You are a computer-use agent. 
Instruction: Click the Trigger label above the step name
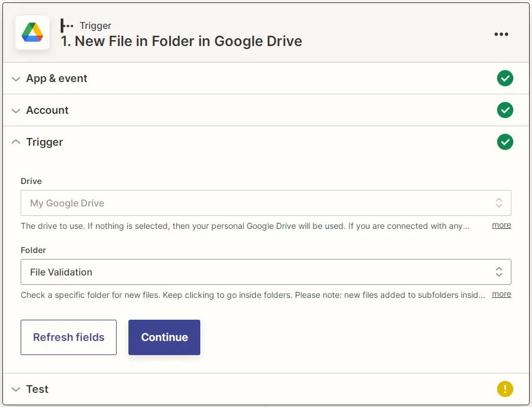coord(95,25)
